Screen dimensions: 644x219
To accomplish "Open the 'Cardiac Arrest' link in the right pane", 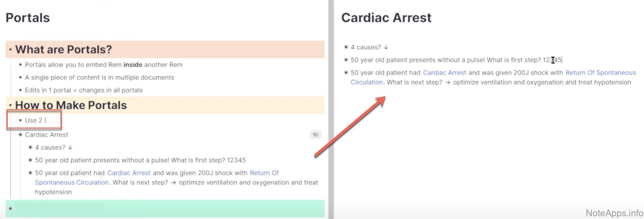I will (x=444, y=73).
